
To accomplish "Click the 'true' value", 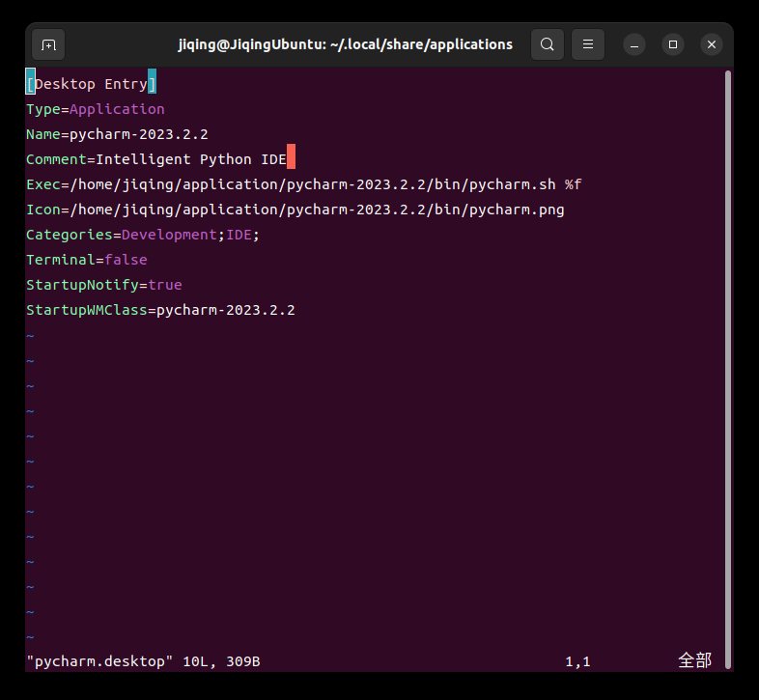I will [165, 285].
